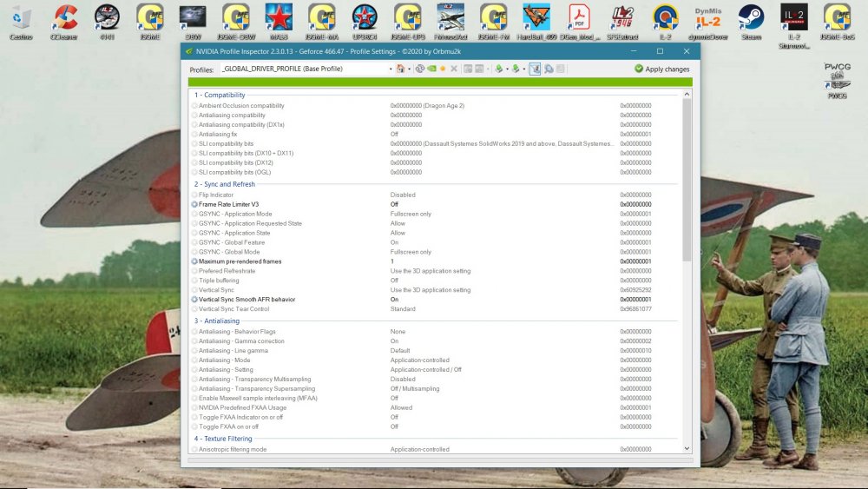
Task: Click the bit value editor toolbar icon
Action: 560,69
